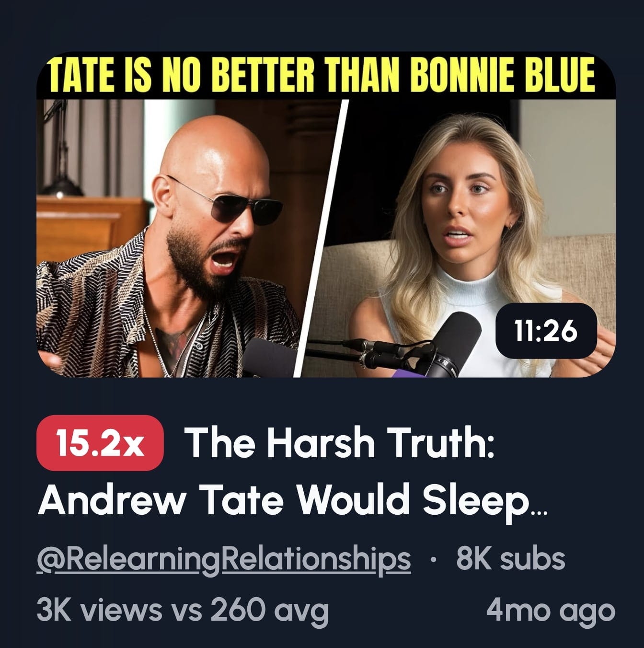The width and height of the screenshot is (644, 648).
Task: Click the 4mo ago upload date
Action: 551,611
